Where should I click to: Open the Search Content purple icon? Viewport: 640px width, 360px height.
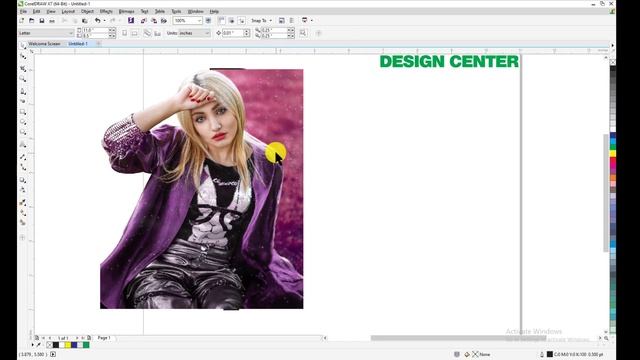pos(131,20)
